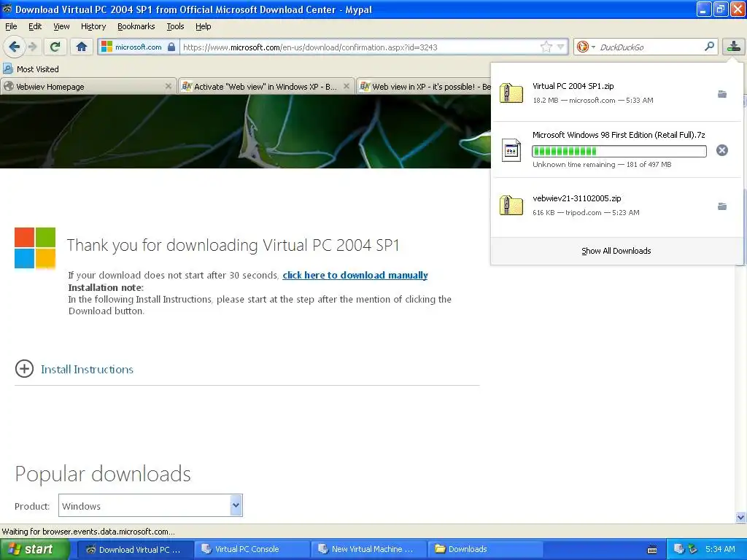Viewport: 747px width, 560px height.
Task: Click inside the address URL field
Action: (360, 47)
